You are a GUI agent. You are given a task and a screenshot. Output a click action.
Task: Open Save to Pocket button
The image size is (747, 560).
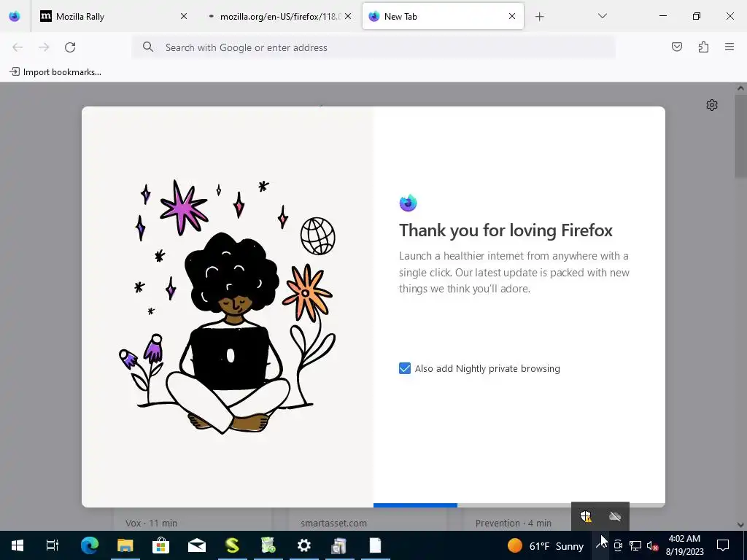pyautogui.click(x=677, y=47)
